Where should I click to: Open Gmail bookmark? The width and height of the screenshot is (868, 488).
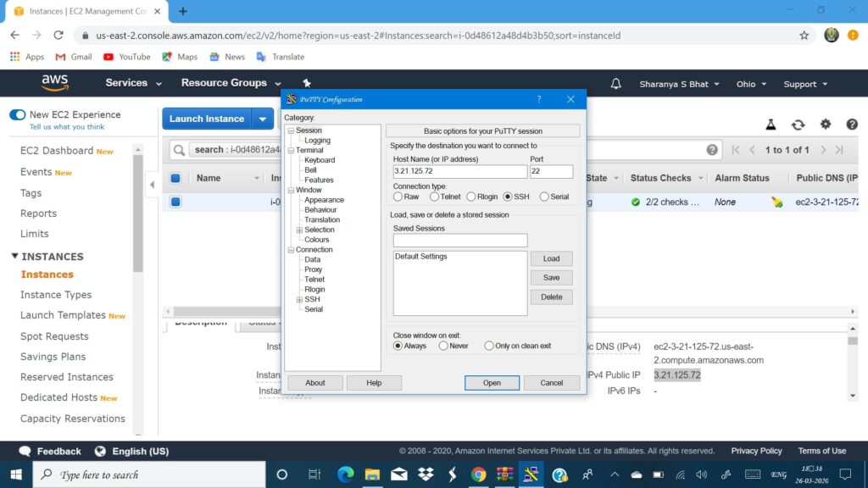point(74,57)
